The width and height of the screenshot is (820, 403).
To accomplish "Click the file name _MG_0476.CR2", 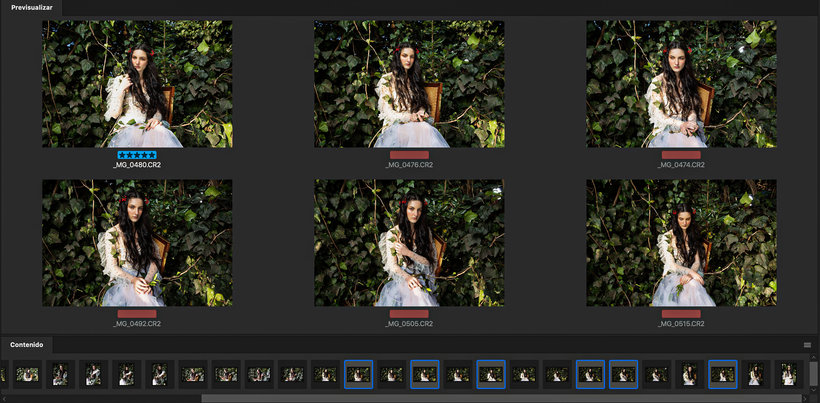I will pyautogui.click(x=409, y=165).
